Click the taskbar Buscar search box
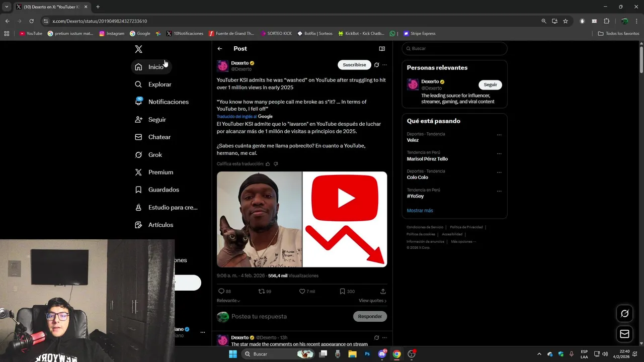This screenshot has width=644, height=362. point(278,354)
